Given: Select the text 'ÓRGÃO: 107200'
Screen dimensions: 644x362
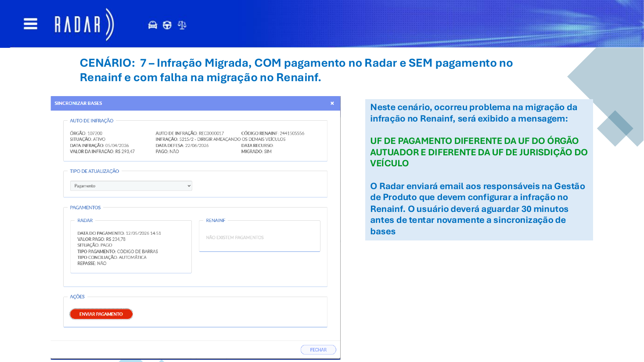Looking at the screenshot, I should point(86,133).
